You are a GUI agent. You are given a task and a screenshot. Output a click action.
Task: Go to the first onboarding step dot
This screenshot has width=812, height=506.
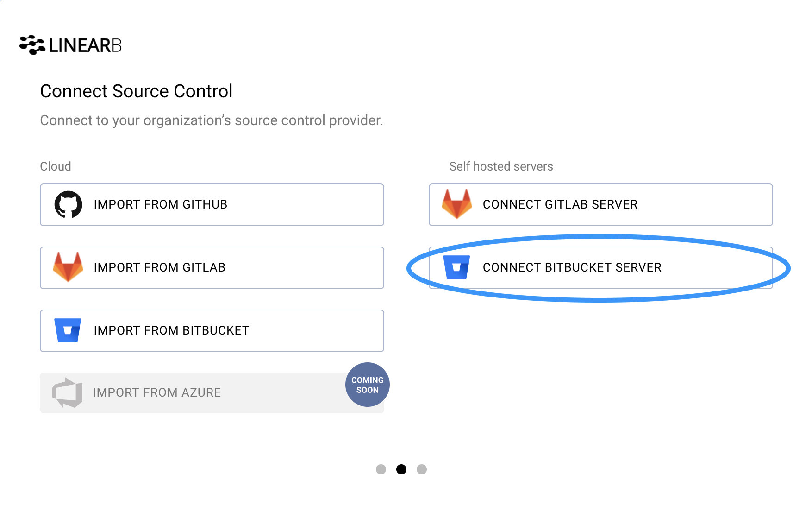381,469
